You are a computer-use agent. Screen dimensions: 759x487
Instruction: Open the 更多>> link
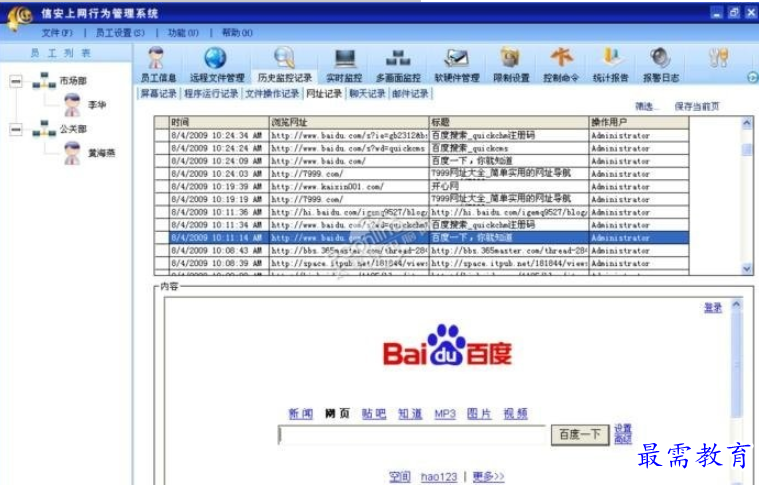[488, 477]
